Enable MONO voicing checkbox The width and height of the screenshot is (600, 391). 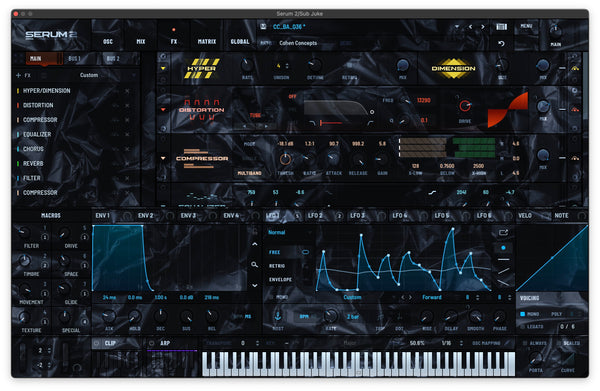[x=523, y=314]
